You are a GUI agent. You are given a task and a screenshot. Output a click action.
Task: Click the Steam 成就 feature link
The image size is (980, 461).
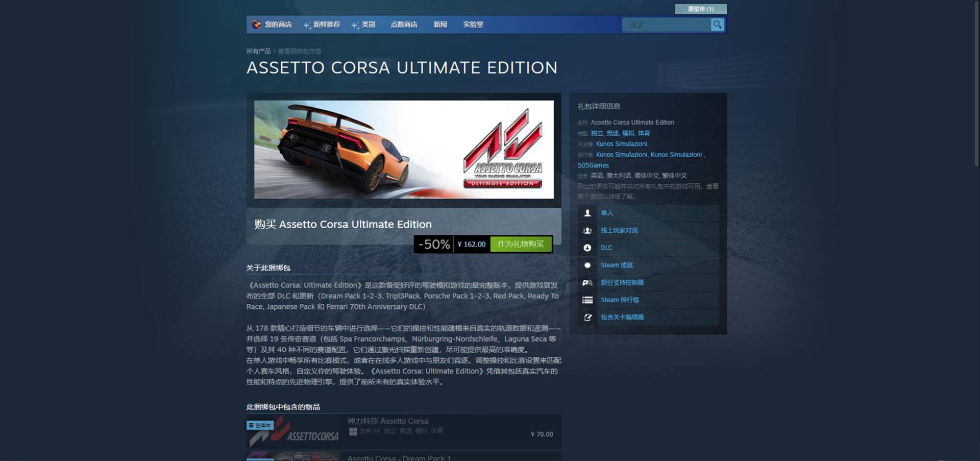(x=617, y=265)
